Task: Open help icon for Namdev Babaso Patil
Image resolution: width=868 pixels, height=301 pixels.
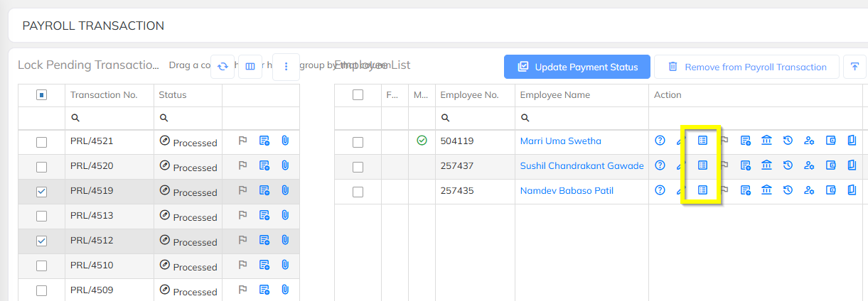Action: pos(660,190)
